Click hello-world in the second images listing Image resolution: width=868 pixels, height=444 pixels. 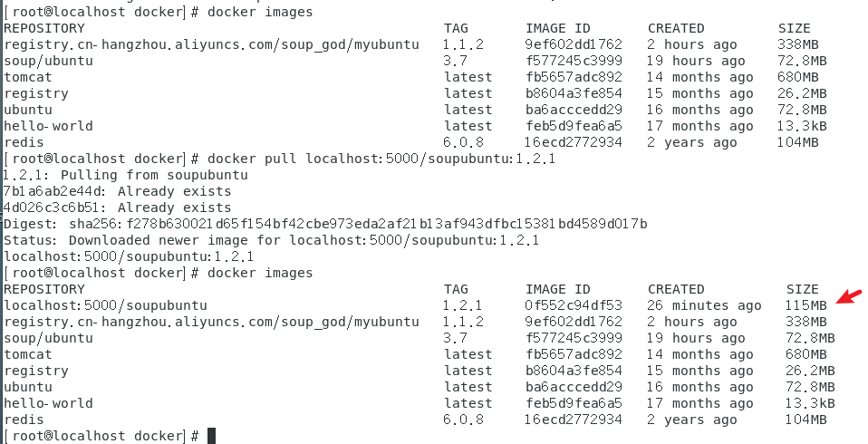point(48,403)
